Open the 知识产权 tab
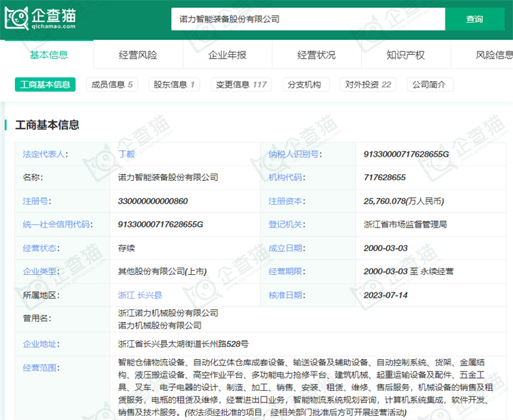513x420 pixels. pyautogui.click(x=406, y=55)
